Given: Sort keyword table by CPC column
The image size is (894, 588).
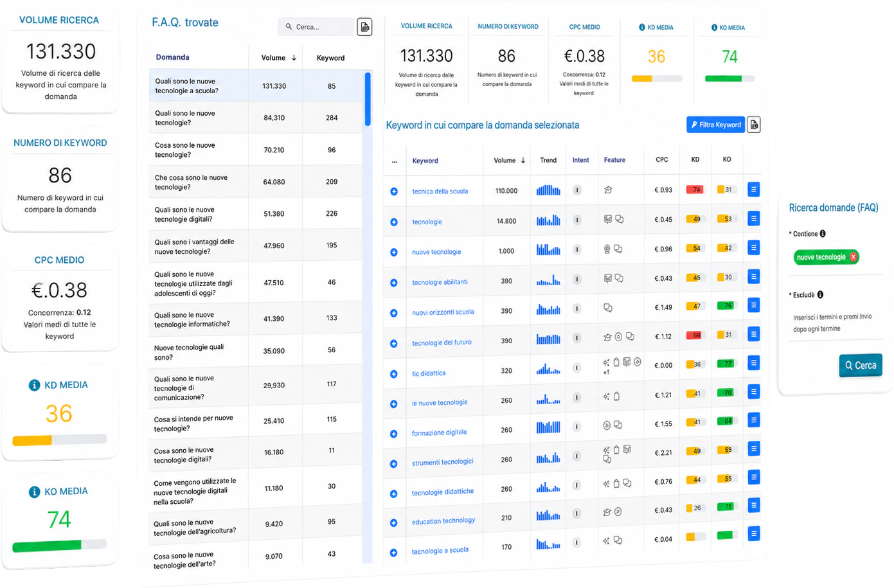Looking at the screenshot, I should tap(662, 159).
